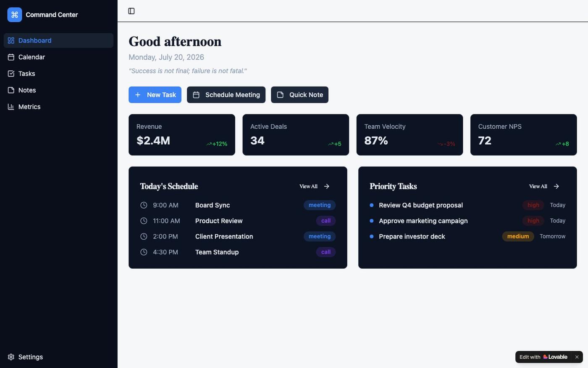
Task: Open Dashboard in the sidebar
Action: [x=58, y=40]
